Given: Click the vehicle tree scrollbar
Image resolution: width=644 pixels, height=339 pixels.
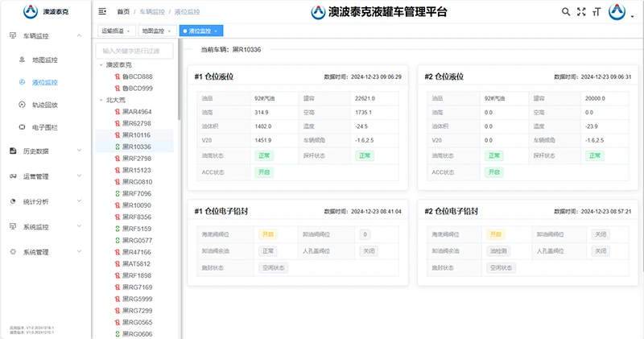Looking at the screenshot, I should coord(179,81).
